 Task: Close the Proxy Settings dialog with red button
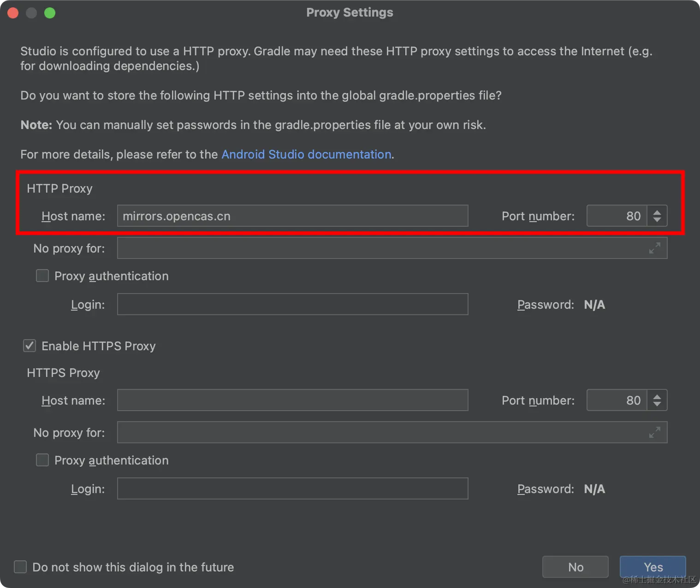(13, 13)
